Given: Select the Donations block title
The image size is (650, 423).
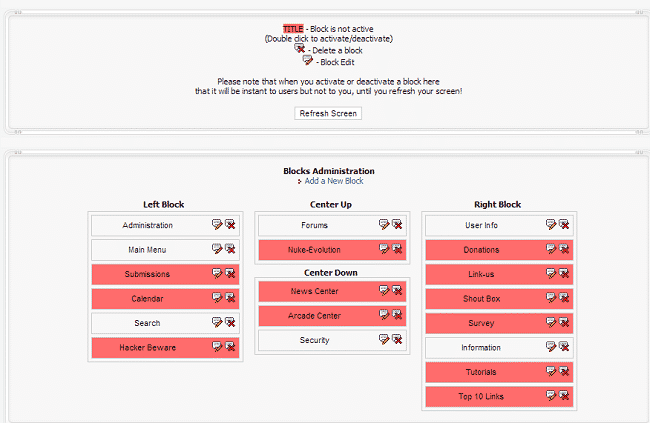Looking at the screenshot, I should tap(481, 250).
